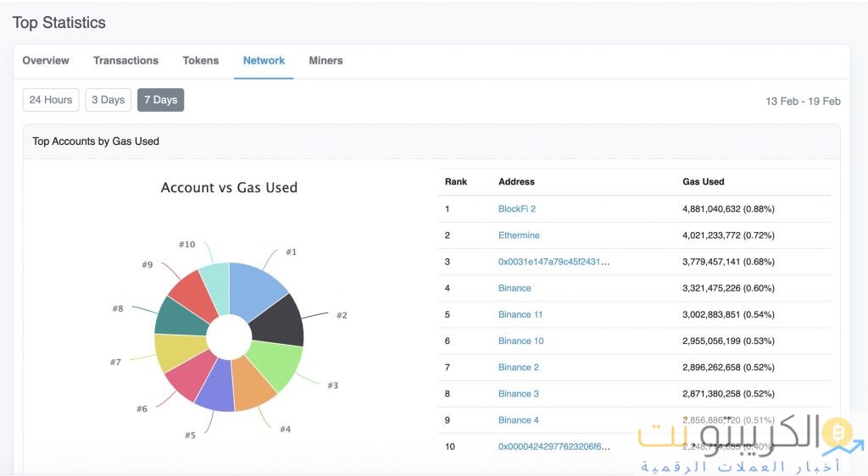The height and width of the screenshot is (476, 868).
Task: Click the light blue #1 pie slice
Action: point(257,283)
